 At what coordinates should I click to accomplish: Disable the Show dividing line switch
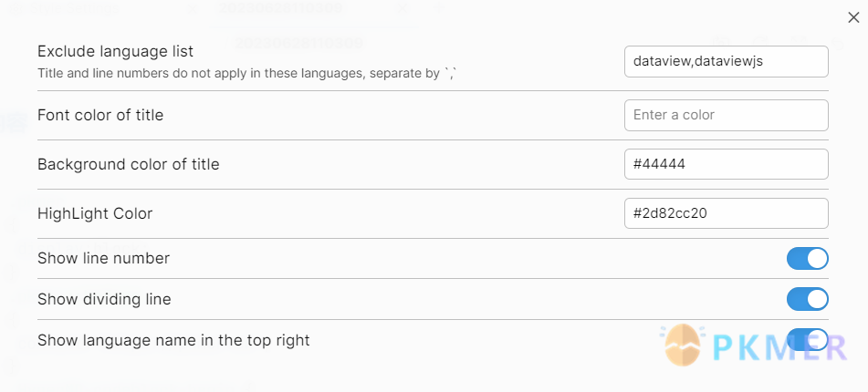coord(807,299)
